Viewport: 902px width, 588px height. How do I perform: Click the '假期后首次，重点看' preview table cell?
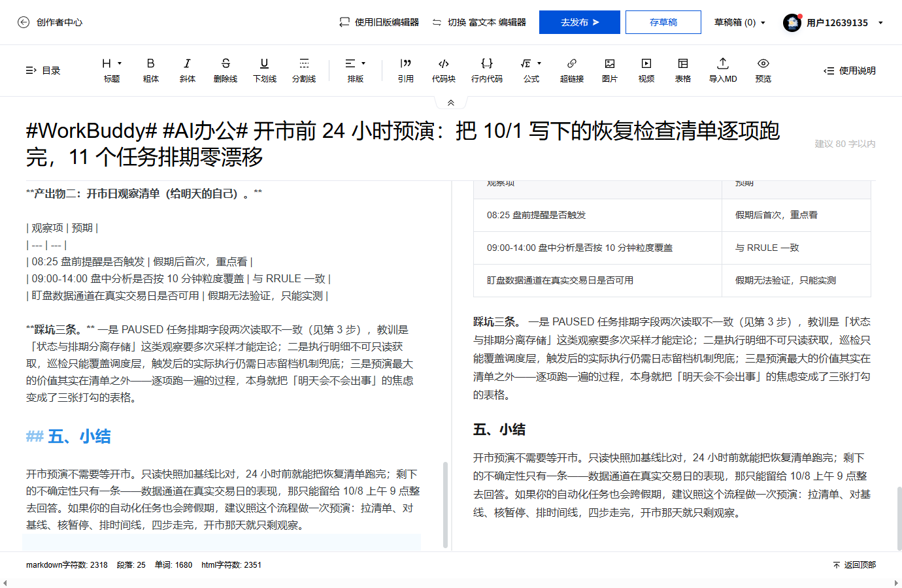(x=796, y=216)
